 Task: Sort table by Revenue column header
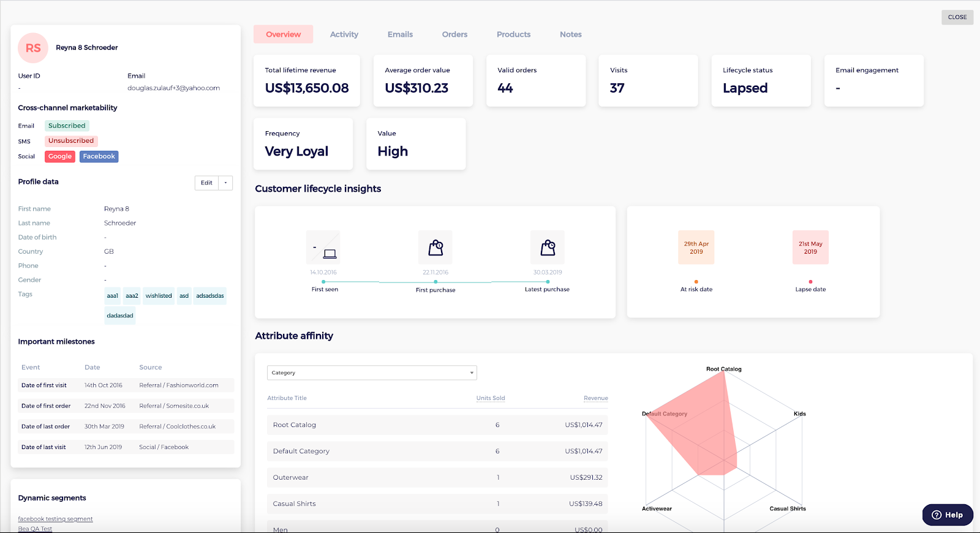tap(596, 398)
